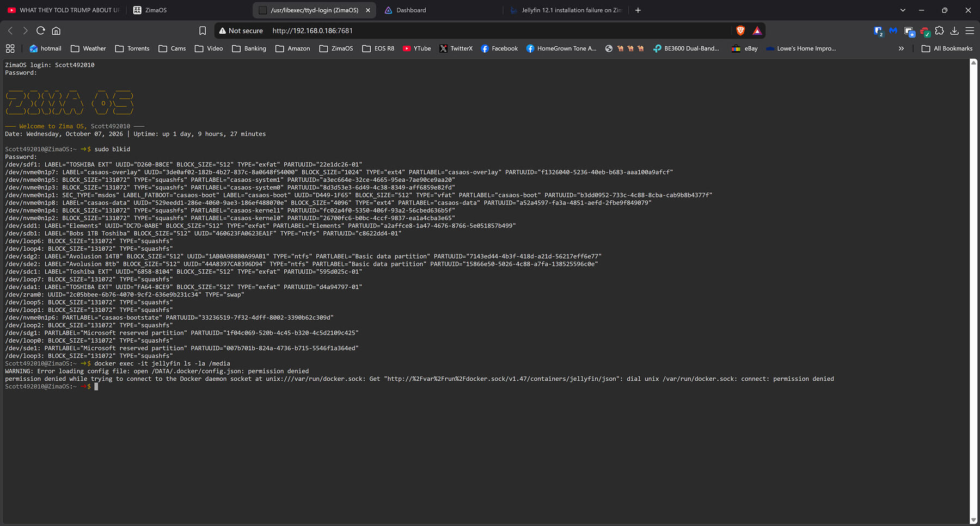Open the HomeGrown Tone A... bookmark

tap(561, 48)
